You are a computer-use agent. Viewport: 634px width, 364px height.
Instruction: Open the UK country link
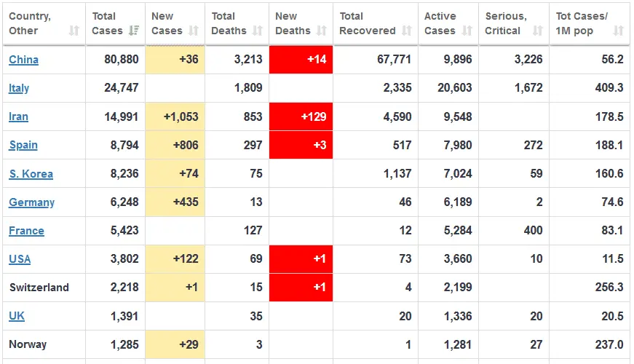pyautogui.click(x=17, y=316)
